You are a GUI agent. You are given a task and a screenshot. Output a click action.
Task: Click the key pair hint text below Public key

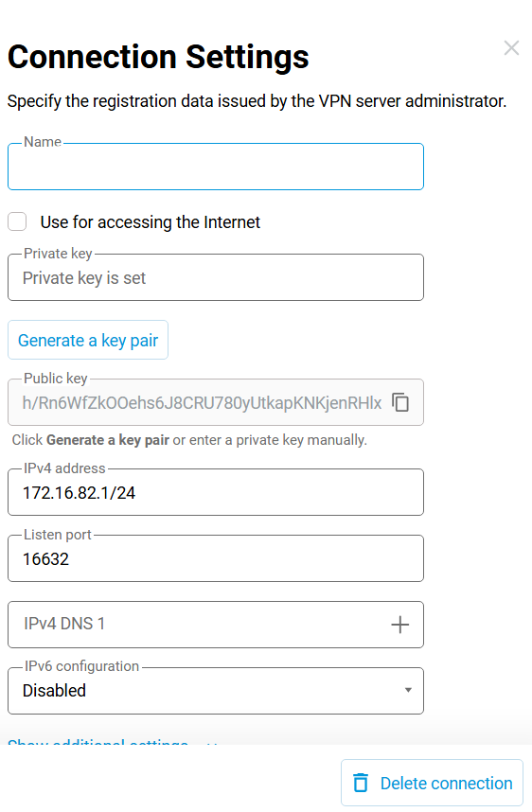189,440
